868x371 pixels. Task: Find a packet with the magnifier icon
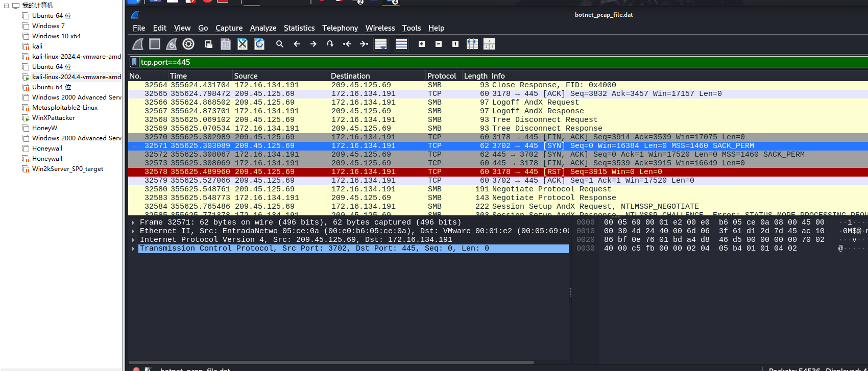[x=280, y=44]
